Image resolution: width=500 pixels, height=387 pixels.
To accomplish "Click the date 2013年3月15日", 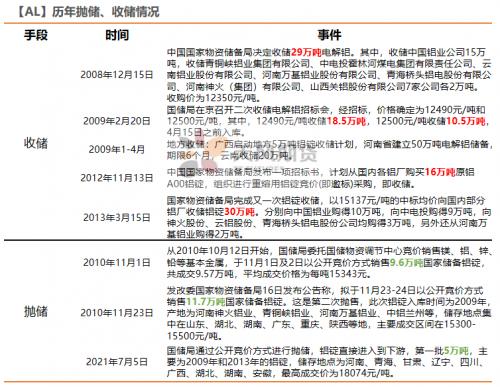I will coord(117,217).
